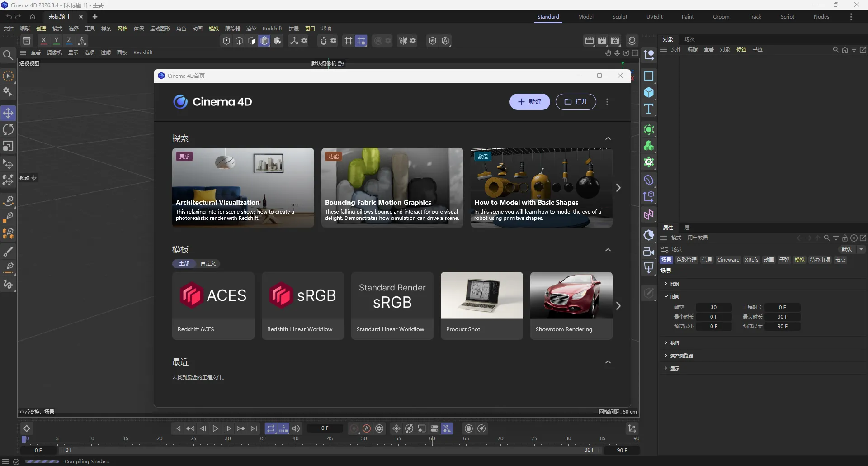The height and width of the screenshot is (466, 868).
Task: Click the record active objects keyframe icon
Action: click(354, 428)
